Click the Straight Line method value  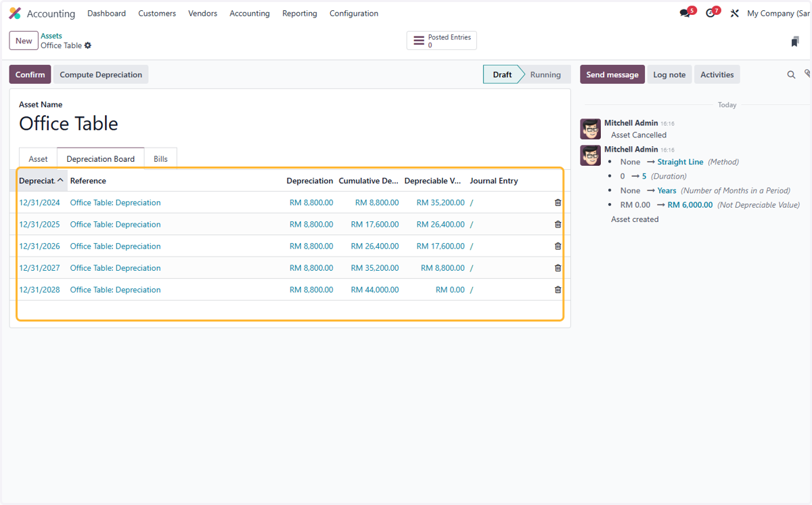coord(680,162)
